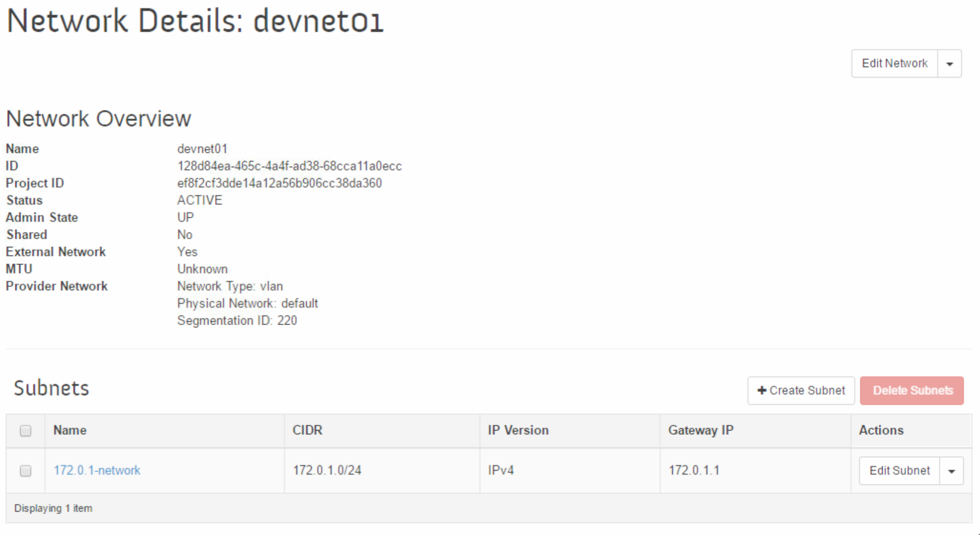Image resolution: width=980 pixels, height=535 pixels.
Task: Select the Project ID value ef8f2cf3dde14a12a56b906cc38da360
Action: 280,183
